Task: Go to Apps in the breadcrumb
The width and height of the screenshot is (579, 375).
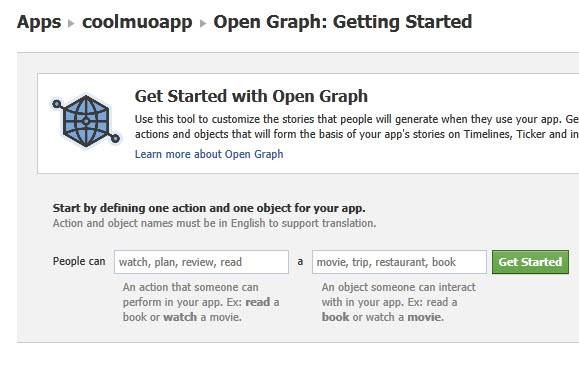Action: pyautogui.click(x=39, y=22)
